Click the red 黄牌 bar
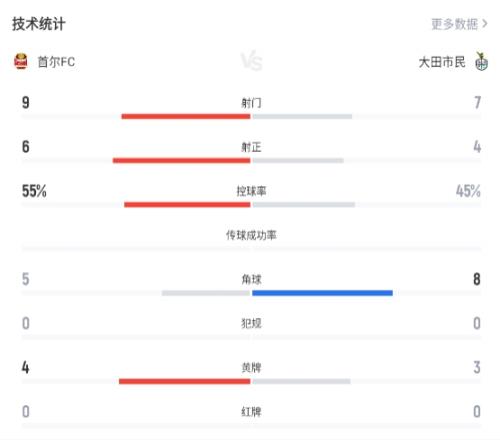500x440 pixels. 184,381
